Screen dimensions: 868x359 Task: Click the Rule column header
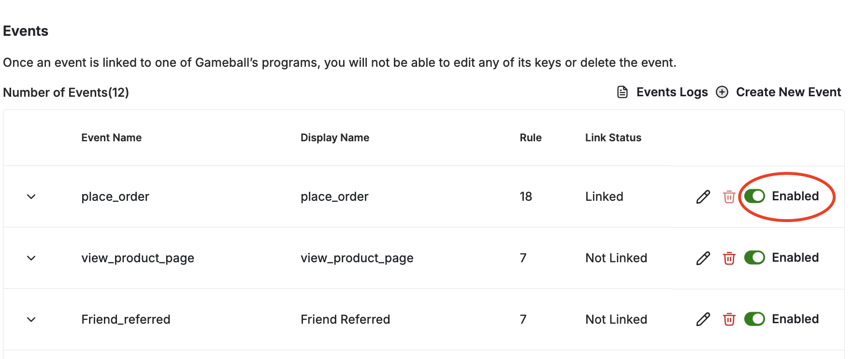[x=530, y=137]
